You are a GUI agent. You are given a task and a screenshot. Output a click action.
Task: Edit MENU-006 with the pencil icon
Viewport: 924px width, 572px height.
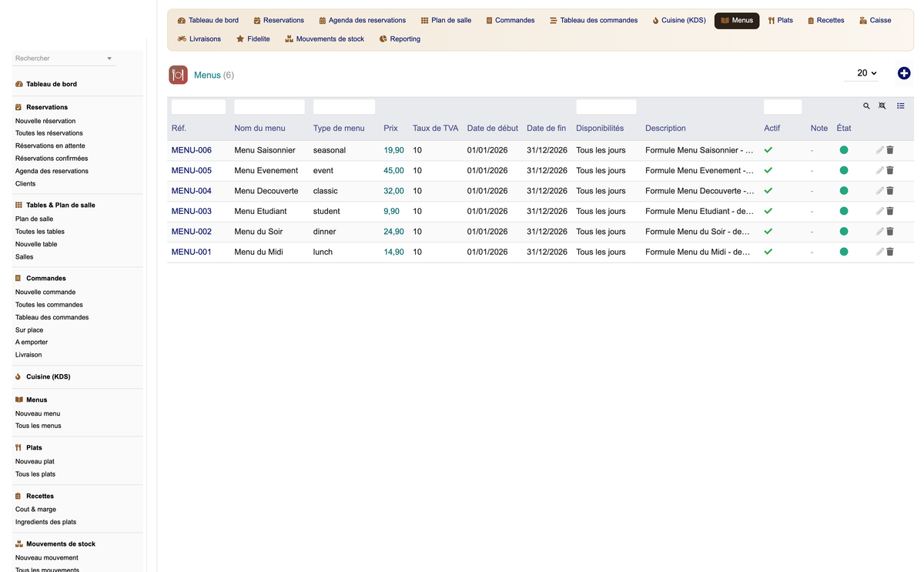(879, 150)
